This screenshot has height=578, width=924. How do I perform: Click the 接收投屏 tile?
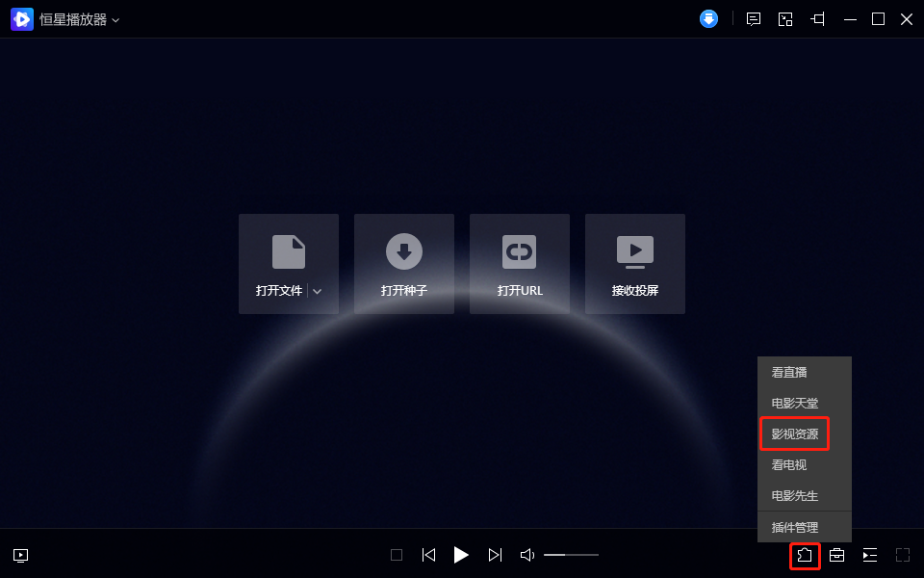tap(634, 264)
